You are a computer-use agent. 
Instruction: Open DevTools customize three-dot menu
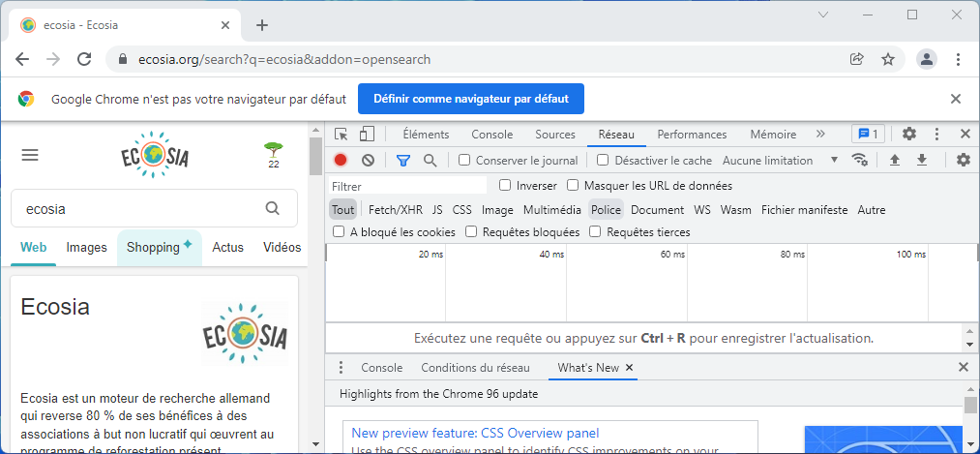(936, 134)
